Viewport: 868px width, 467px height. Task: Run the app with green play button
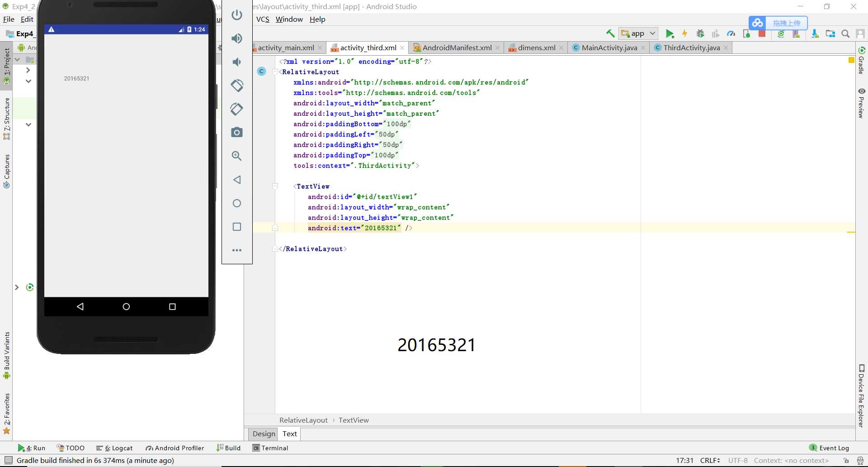[670, 33]
